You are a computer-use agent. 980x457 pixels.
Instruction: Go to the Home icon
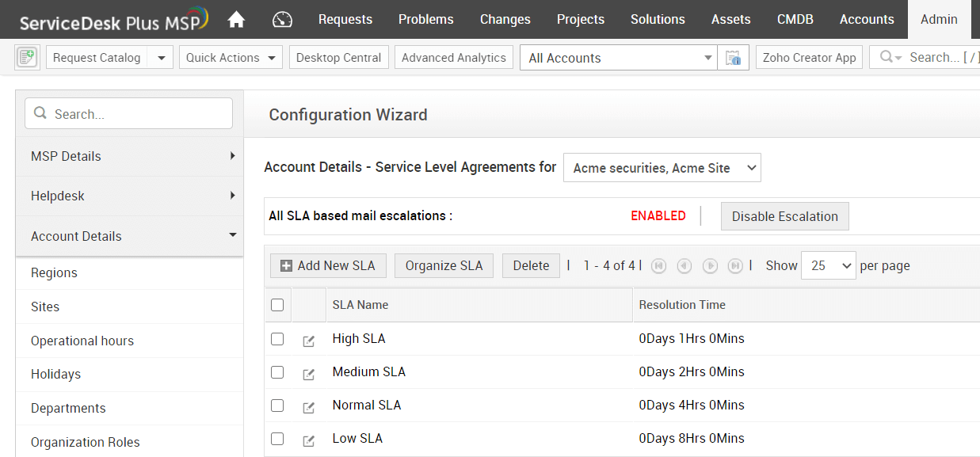[236, 20]
